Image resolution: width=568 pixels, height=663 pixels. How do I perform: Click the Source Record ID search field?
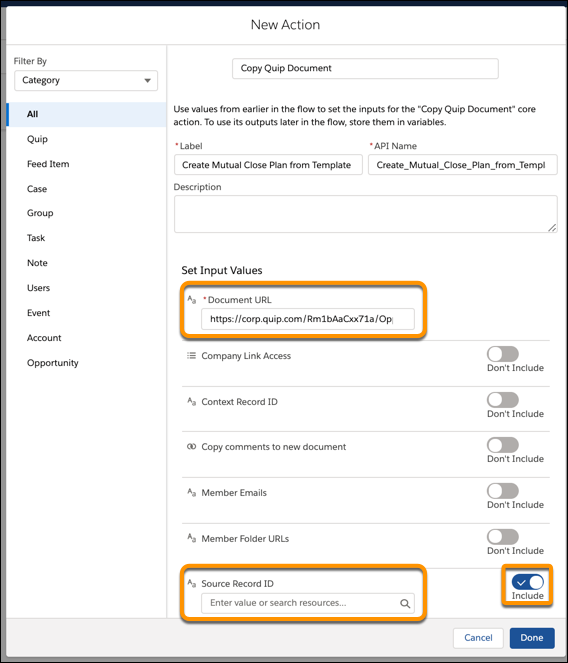coord(308,603)
